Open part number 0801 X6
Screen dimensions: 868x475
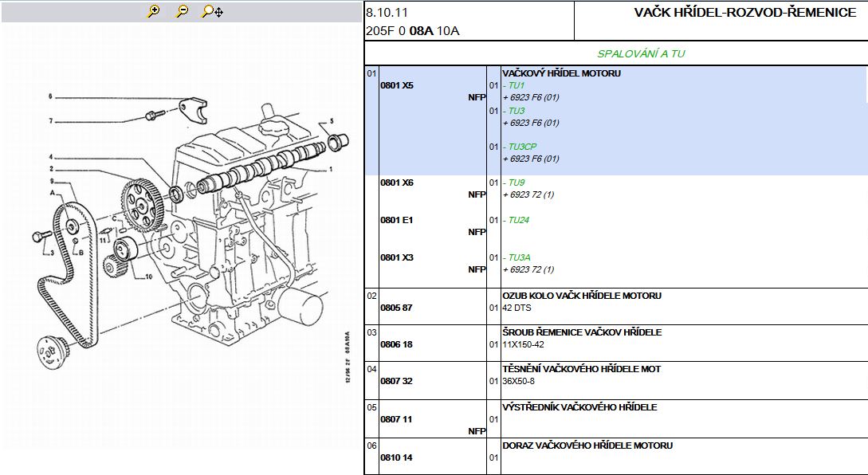(x=397, y=183)
